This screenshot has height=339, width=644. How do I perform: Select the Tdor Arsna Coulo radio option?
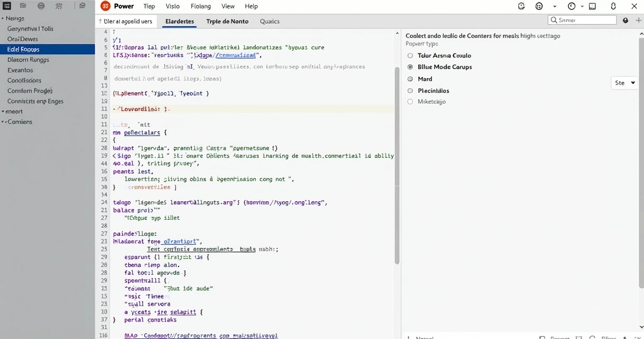(410, 56)
